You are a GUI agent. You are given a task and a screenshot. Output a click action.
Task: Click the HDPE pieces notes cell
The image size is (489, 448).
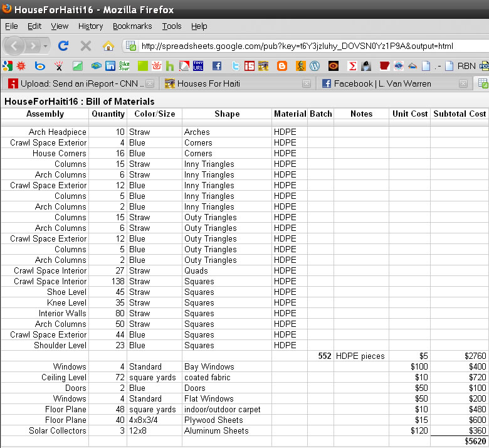(x=361, y=356)
